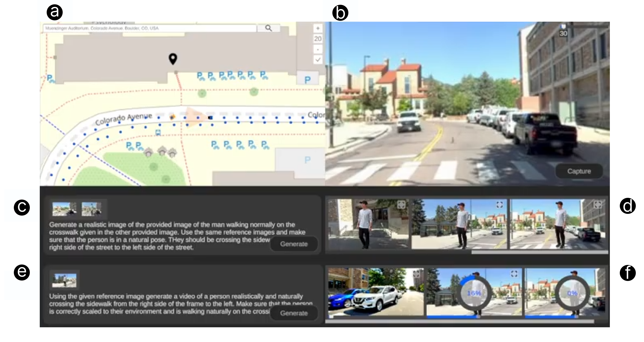Toggle the checkmark control on the map

click(318, 60)
